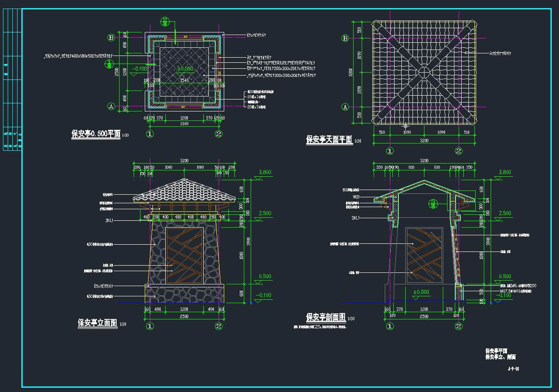This screenshot has width=559, height=392.
Task: Pick section marker 2 above the floor plan
Action: pos(165,20)
